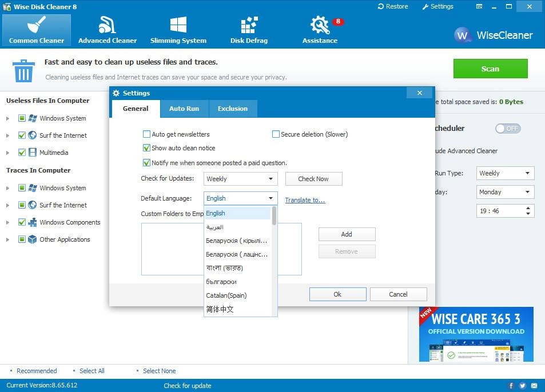Viewport: 545px width, 392px height.
Task: Select Catalan(Spain) in language list
Action: tap(237, 295)
